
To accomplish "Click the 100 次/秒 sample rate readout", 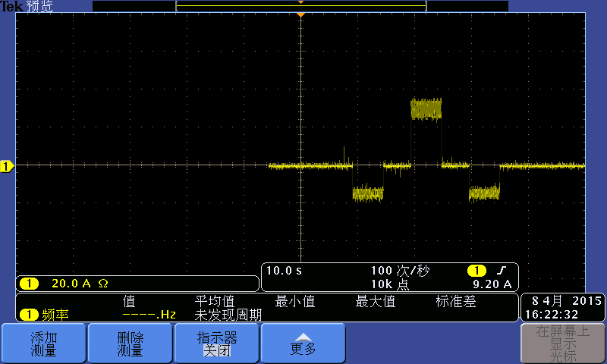I will (x=401, y=271).
